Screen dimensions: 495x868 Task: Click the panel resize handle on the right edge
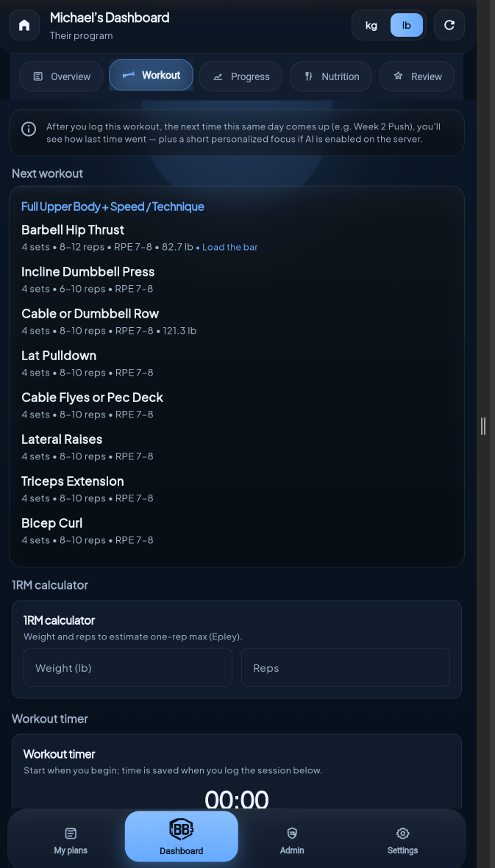point(483,426)
